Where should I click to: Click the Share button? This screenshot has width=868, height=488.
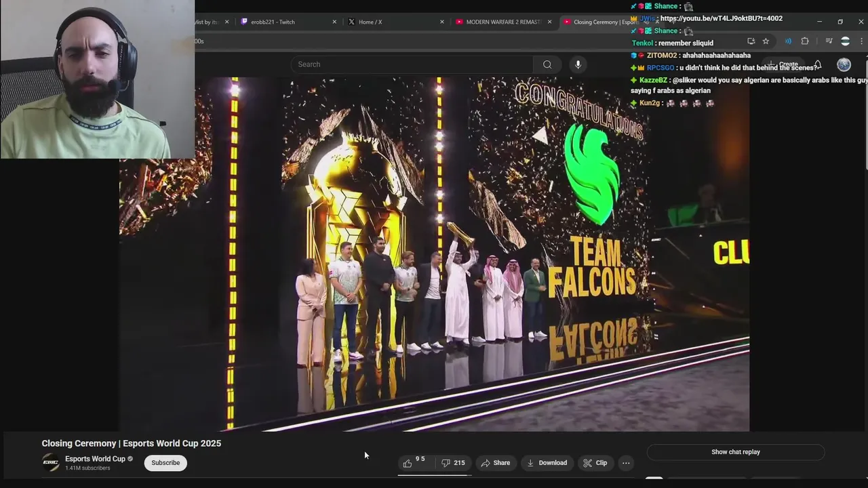click(496, 463)
